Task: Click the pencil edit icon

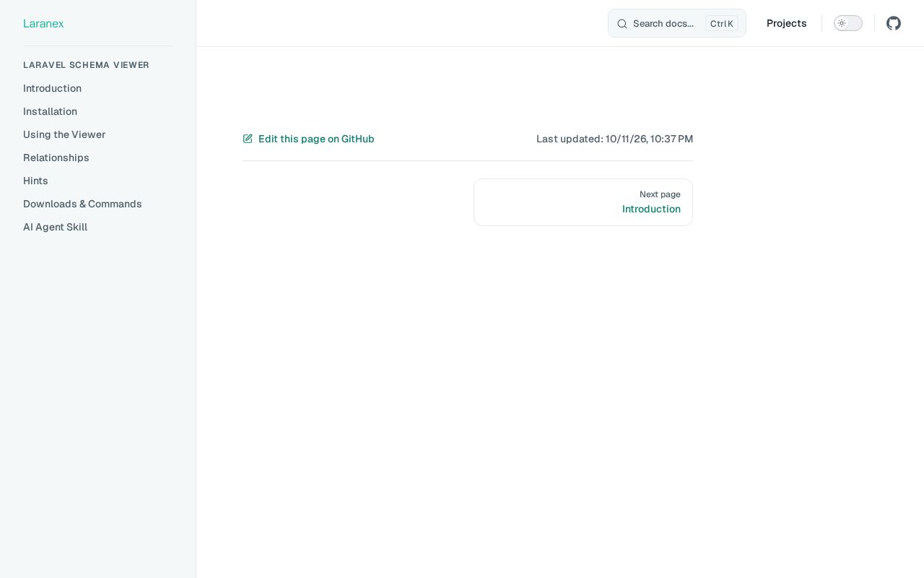Action: tap(248, 139)
